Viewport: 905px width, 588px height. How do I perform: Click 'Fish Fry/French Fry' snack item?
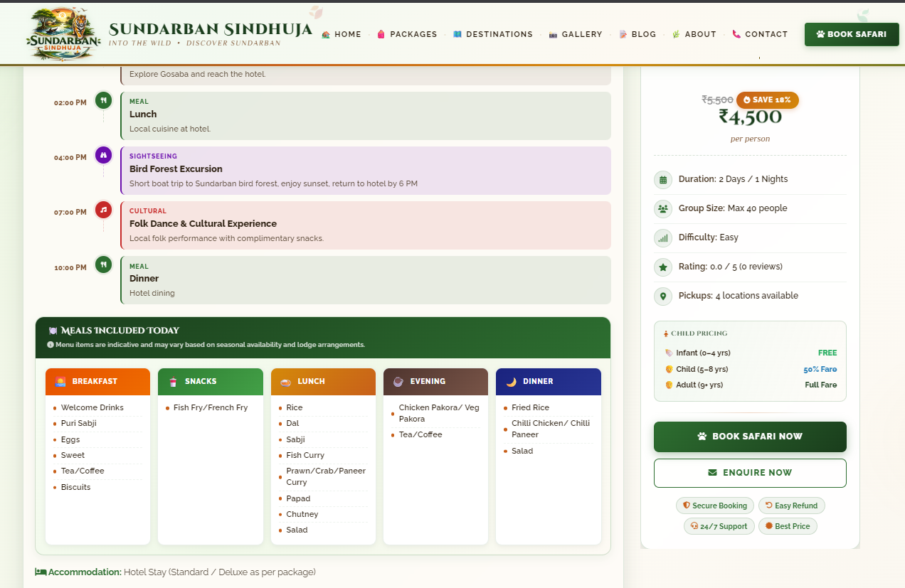tap(211, 407)
